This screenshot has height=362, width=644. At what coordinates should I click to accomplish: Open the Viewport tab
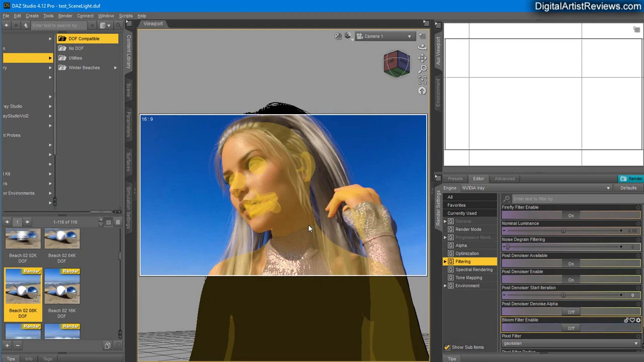pyautogui.click(x=153, y=24)
